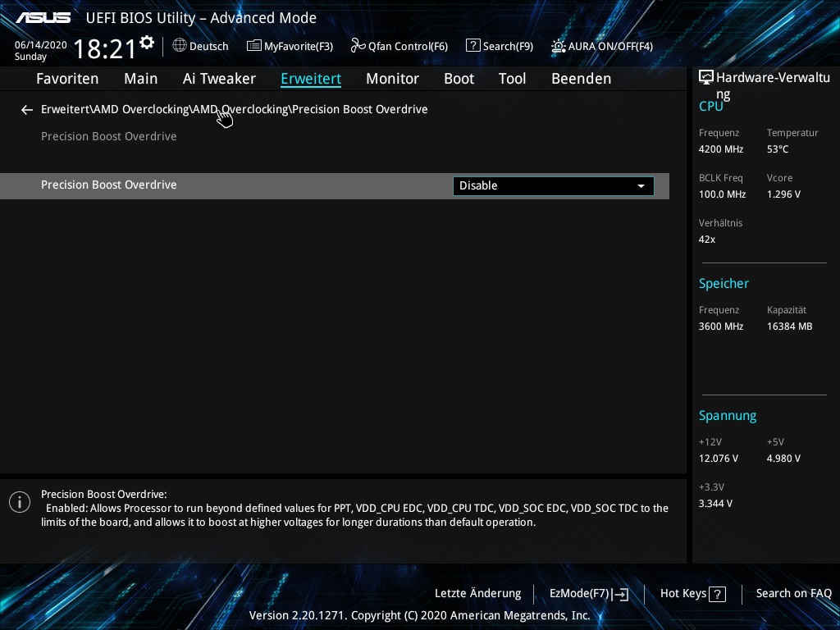Click the ASUS logo
The image size is (840, 630).
43,18
